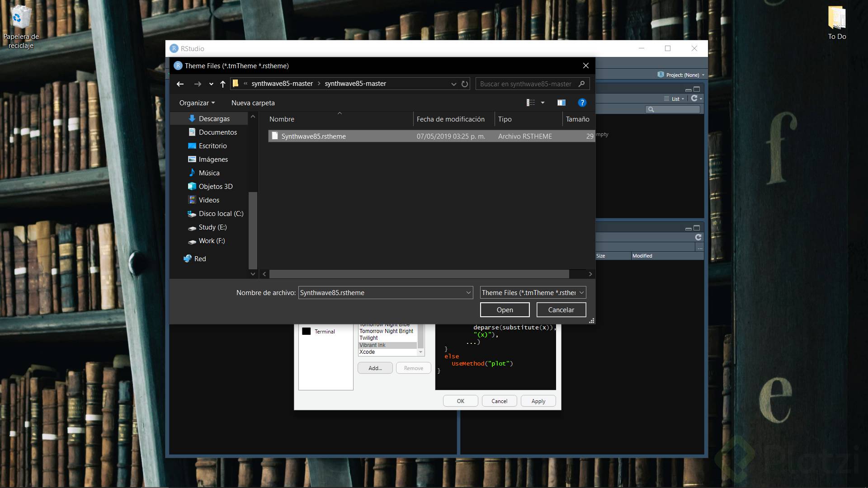The width and height of the screenshot is (868, 488).
Task: Open the Theme Files type filter dropdown
Action: pos(533,293)
